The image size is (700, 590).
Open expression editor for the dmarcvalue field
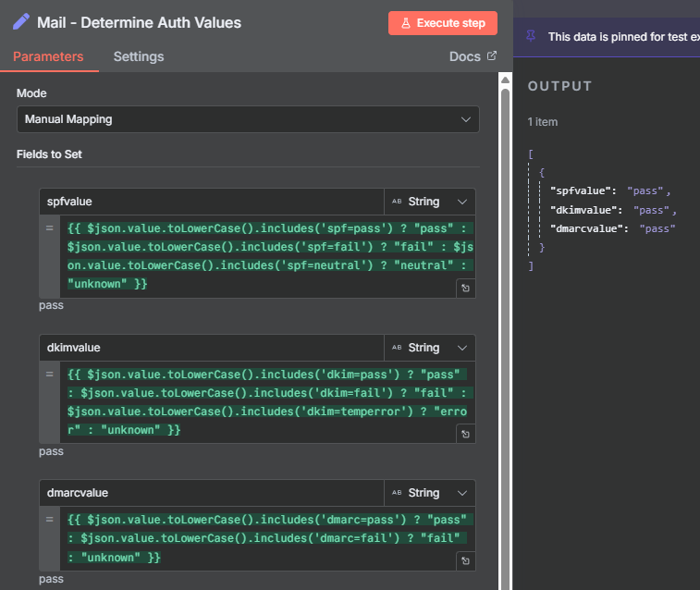point(466,561)
